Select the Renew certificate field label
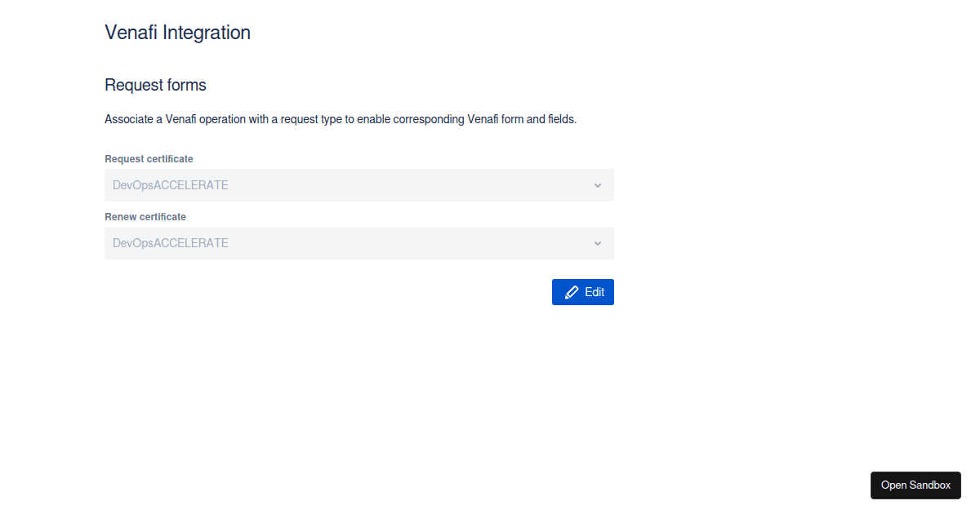The height and width of the screenshot is (514, 980). [145, 216]
